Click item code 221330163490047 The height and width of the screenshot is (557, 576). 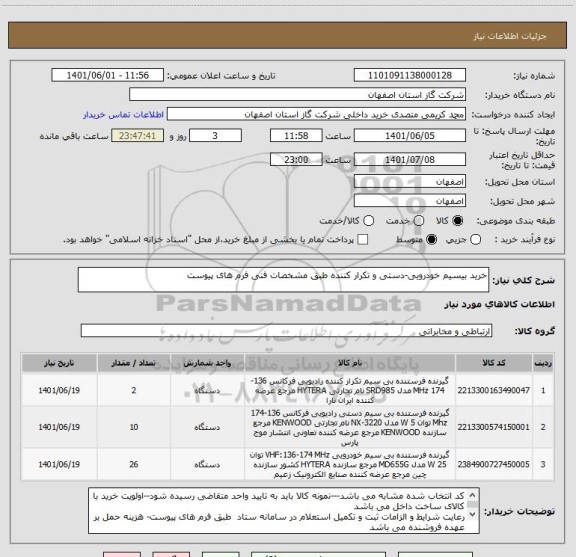tap(494, 390)
